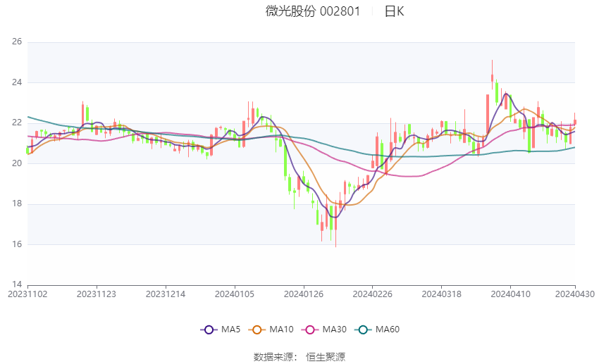Screen dimensions: 599x364
Task: Select the 日K chart period label
Action: (x=394, y=11)
